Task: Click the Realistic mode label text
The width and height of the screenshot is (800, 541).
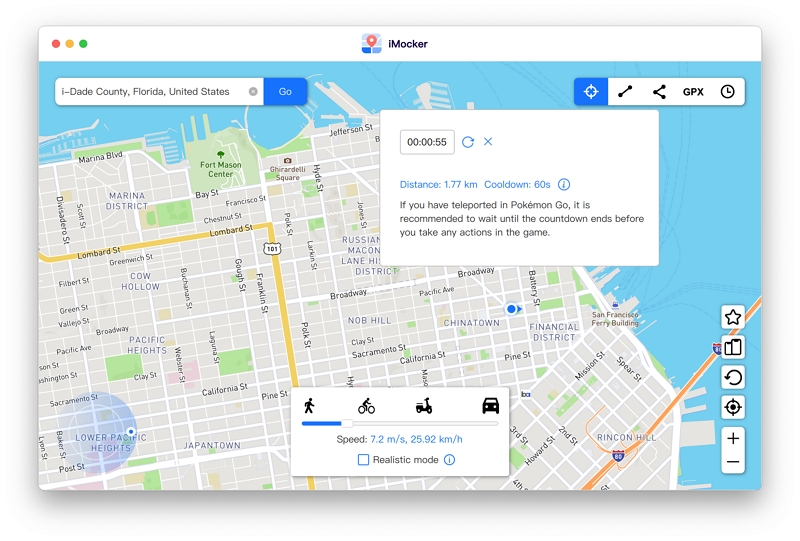Action: 406,460
